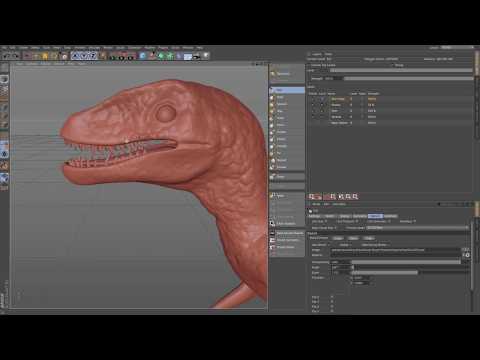Select the Knife sculpt brush
The width and height of the screenshot is (480, 360).
point(287,118)
